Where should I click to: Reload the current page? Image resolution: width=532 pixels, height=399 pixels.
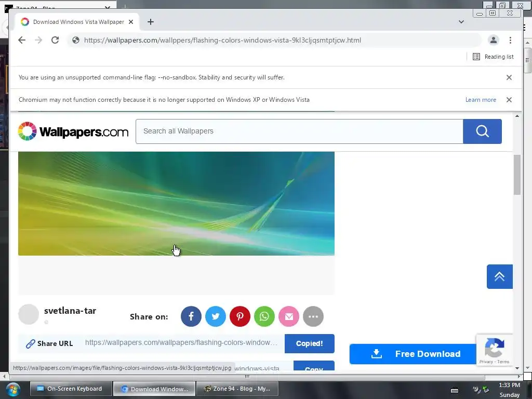tap(55, 40)
